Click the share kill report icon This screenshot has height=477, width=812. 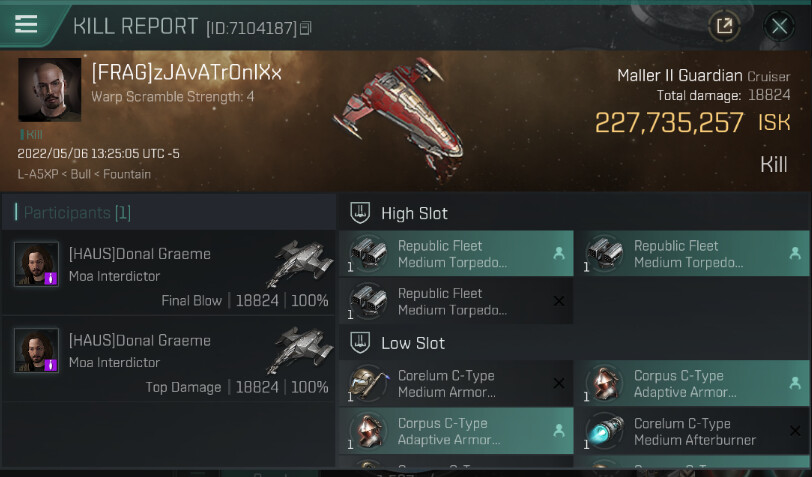pos(724,25)
